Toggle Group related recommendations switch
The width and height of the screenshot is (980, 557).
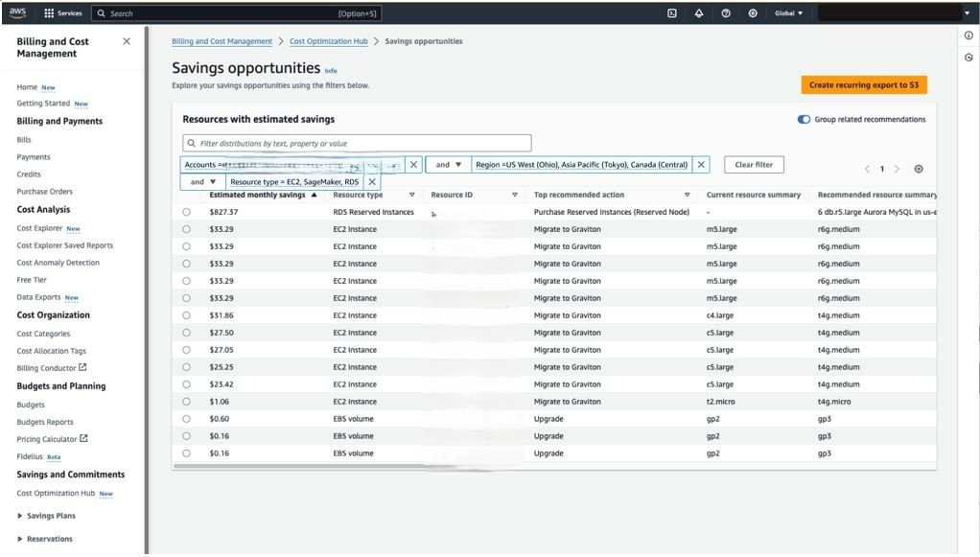(x=804, y=120)
